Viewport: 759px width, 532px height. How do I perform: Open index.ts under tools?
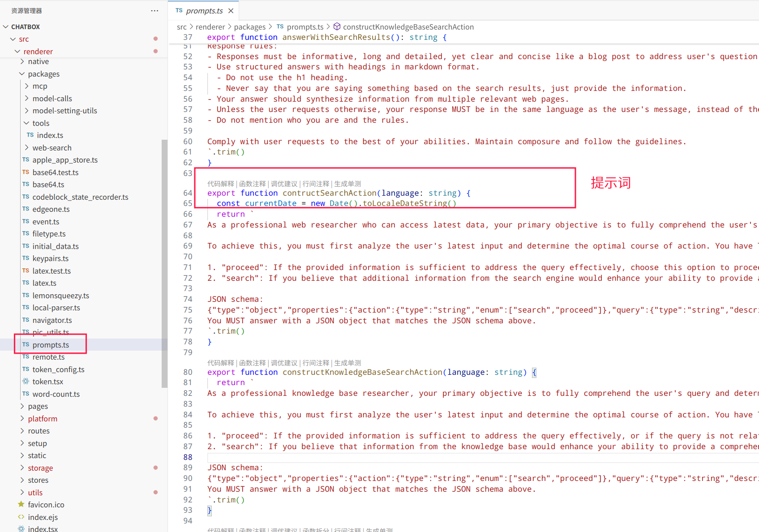pyautogui.click(x=50, y=135)
